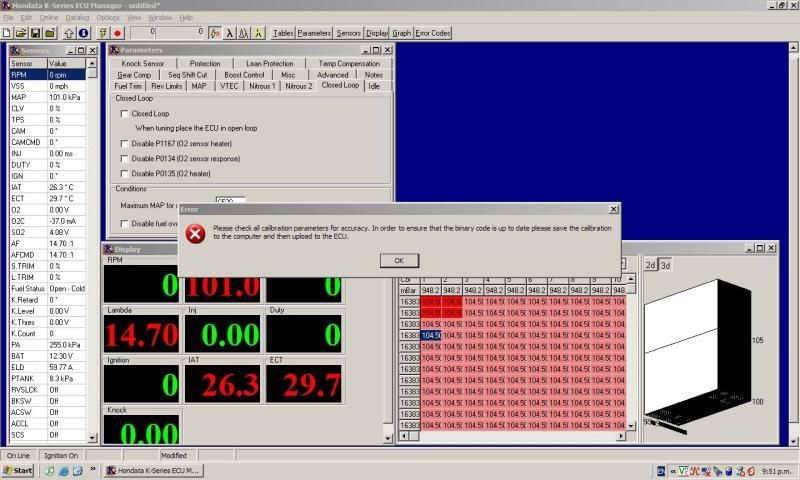Switch to the VTEC tab

coord(229,86)
